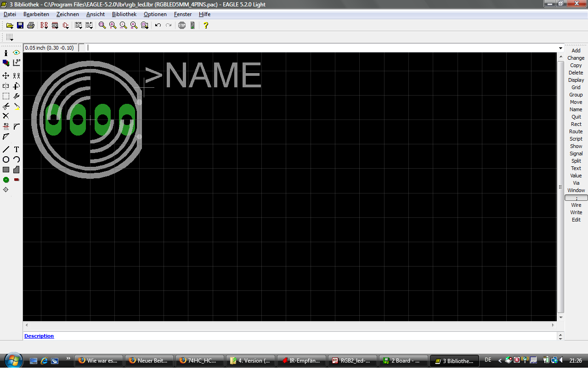This screenshot has height=375, width=588.
Task: Select the Show eye tool
Action: click(x=17, y=53)
